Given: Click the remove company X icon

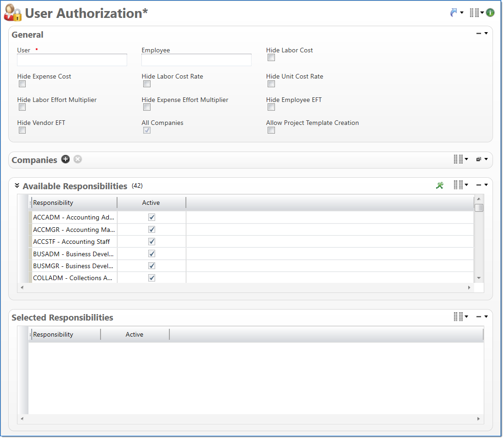Looking at the screenshot, I should [78, 159].
